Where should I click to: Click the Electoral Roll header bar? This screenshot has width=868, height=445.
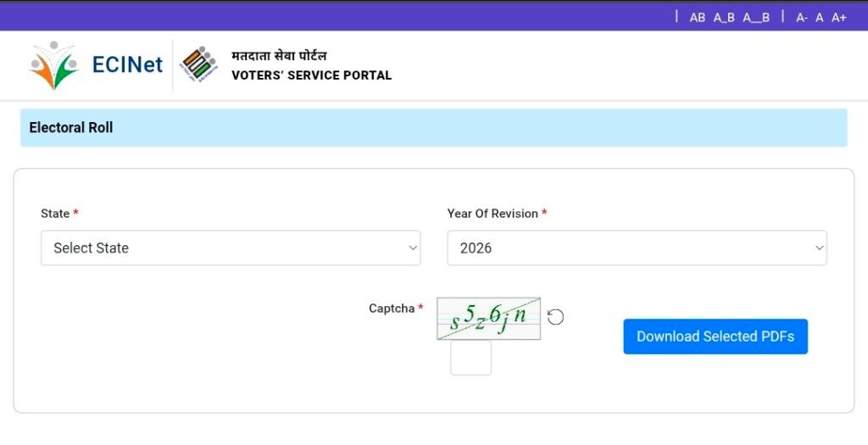pos(433,128)
